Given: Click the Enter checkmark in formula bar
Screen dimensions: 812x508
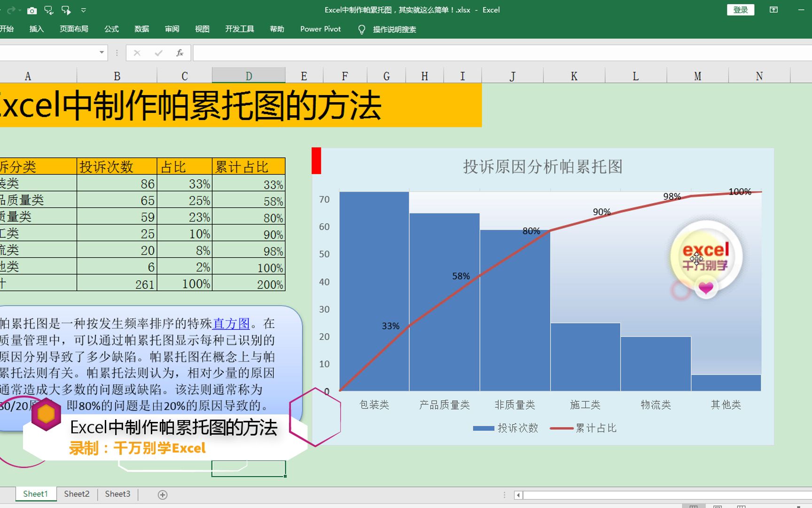Looking at the screenshot, I should (158, 53).
